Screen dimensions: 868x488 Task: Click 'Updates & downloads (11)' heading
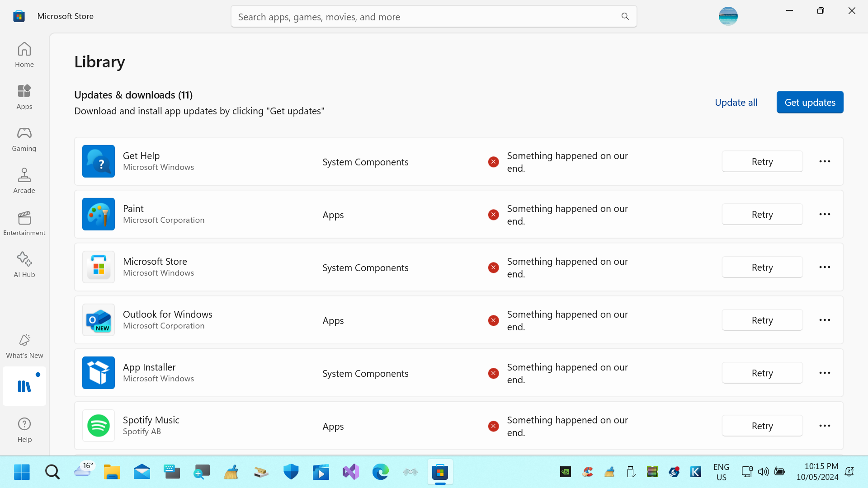click(133, 95)
